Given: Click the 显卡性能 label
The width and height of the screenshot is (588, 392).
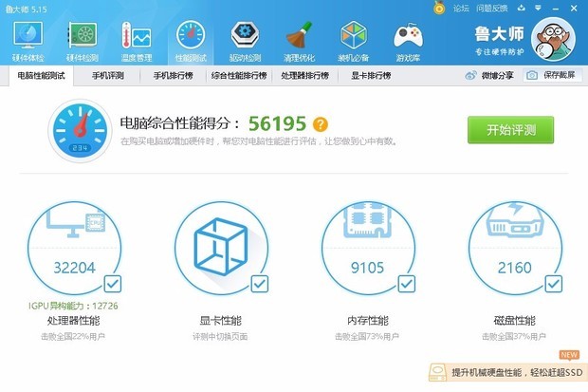Looking at the screenshot, I should [x=220, y=320].
